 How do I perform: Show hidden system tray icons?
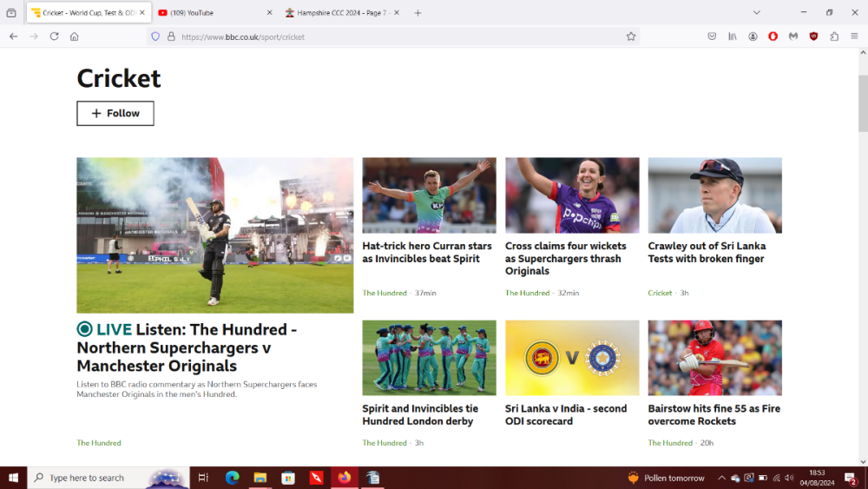[x=720, y=478]
